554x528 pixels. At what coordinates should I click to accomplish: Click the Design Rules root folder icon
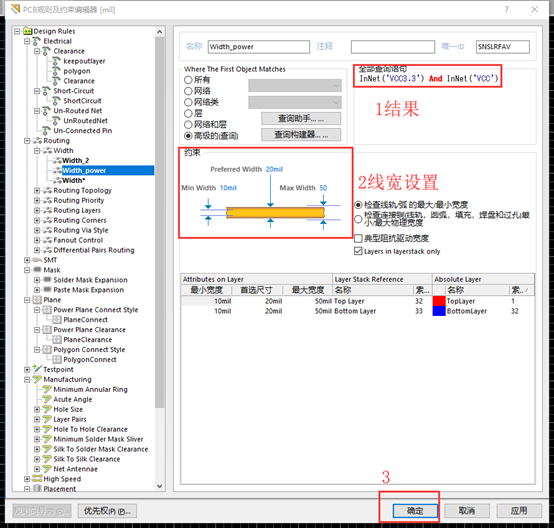tap(27, 31)
